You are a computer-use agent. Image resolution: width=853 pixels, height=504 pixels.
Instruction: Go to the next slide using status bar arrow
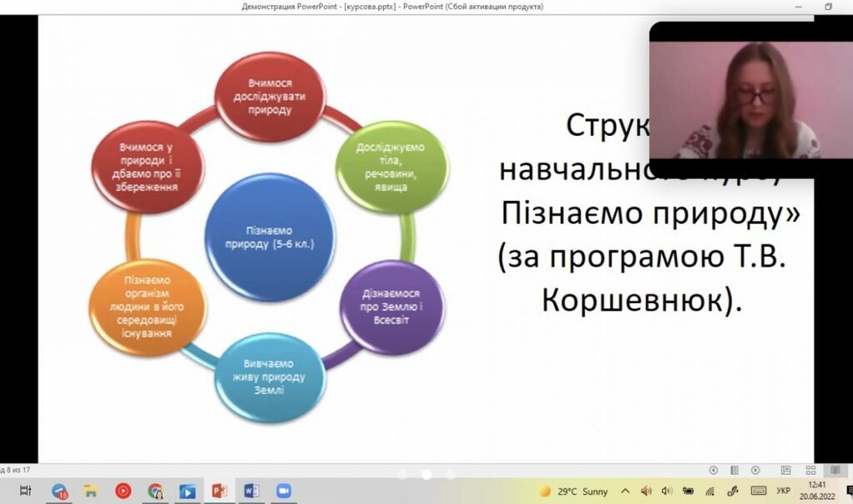click(756, 471)
